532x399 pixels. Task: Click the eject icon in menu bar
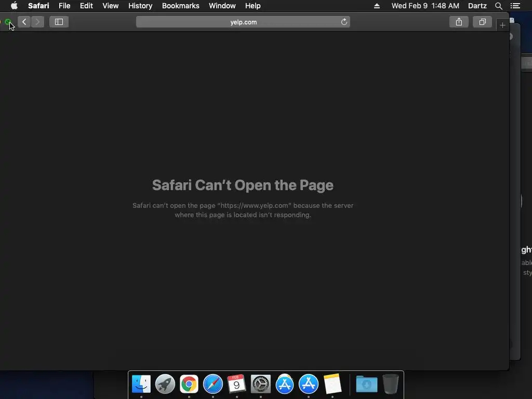377,6
